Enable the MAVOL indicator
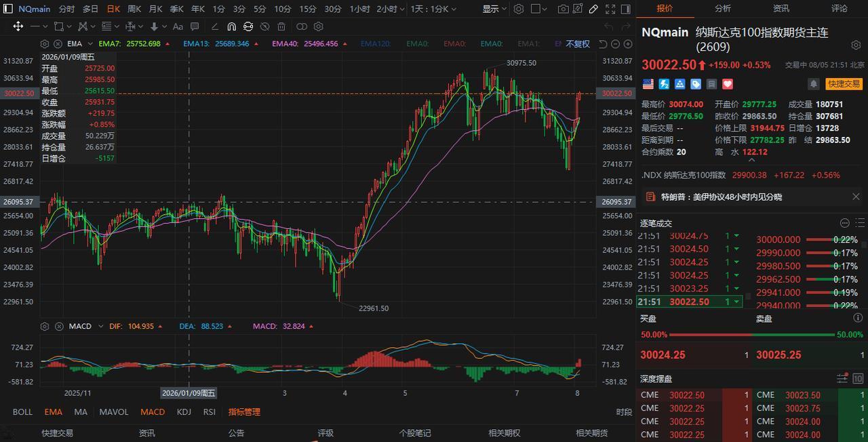Image resolution: width=868 pixels, height=442 pixels. click(114, 411)
